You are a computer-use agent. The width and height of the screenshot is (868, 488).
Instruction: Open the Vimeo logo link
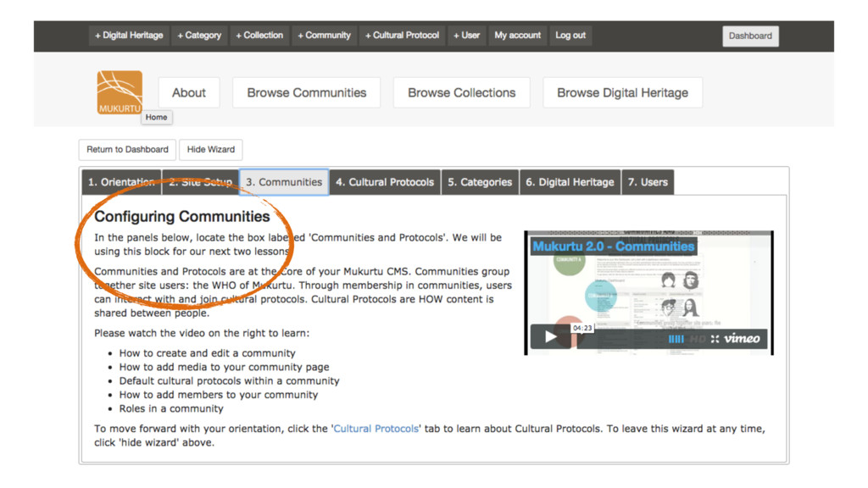pyautogui.click(x=743, y=338)
